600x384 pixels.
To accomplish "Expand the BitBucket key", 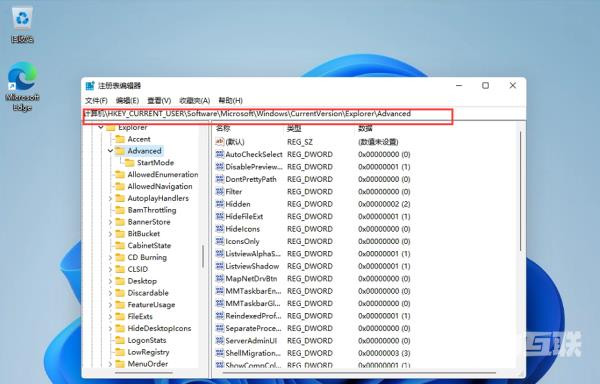I will tap(110, 234).
